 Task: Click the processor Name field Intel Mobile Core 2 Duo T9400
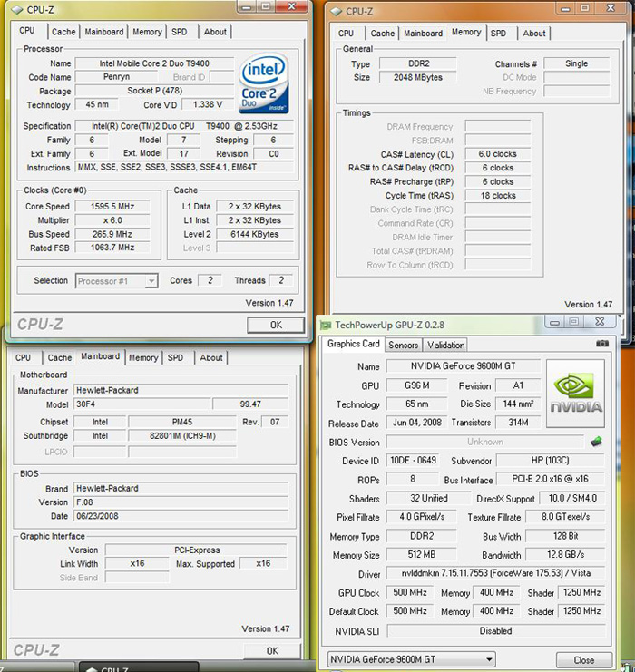[x=154, y=63]
